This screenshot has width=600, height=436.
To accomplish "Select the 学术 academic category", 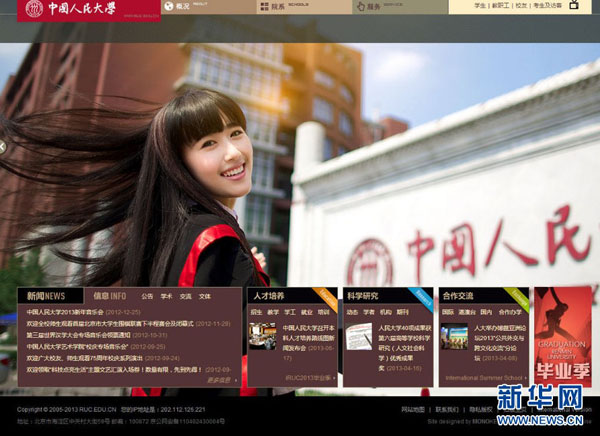I will pos(166,296).
